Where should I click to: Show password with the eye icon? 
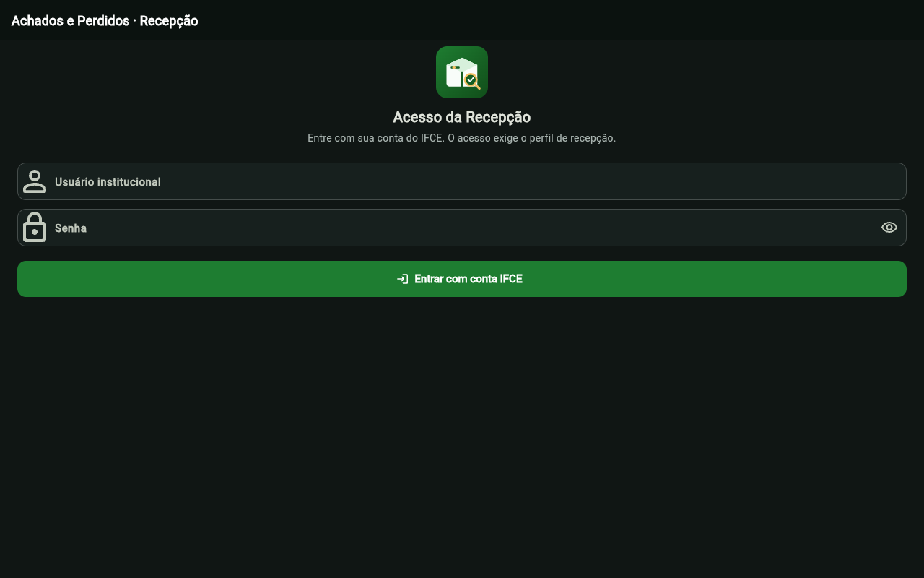(x=889, y=228)
